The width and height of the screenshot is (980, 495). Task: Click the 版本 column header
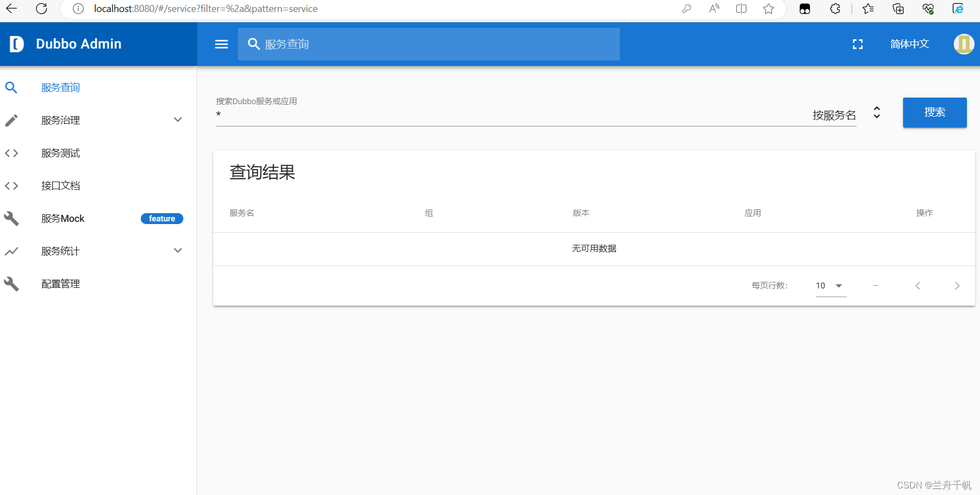581,213
